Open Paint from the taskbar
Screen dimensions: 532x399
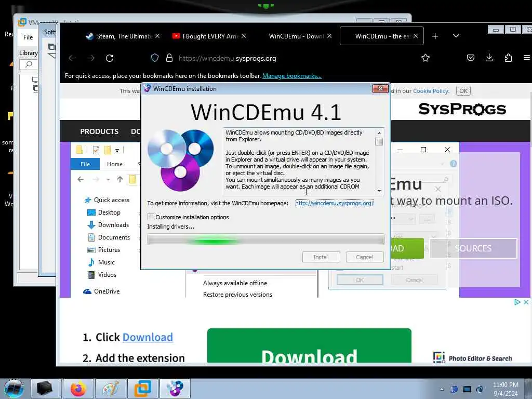click(111, 389)
